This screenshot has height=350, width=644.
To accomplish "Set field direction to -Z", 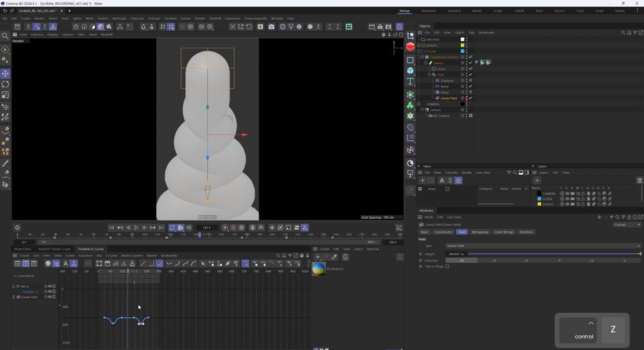I will coord(624,260).
